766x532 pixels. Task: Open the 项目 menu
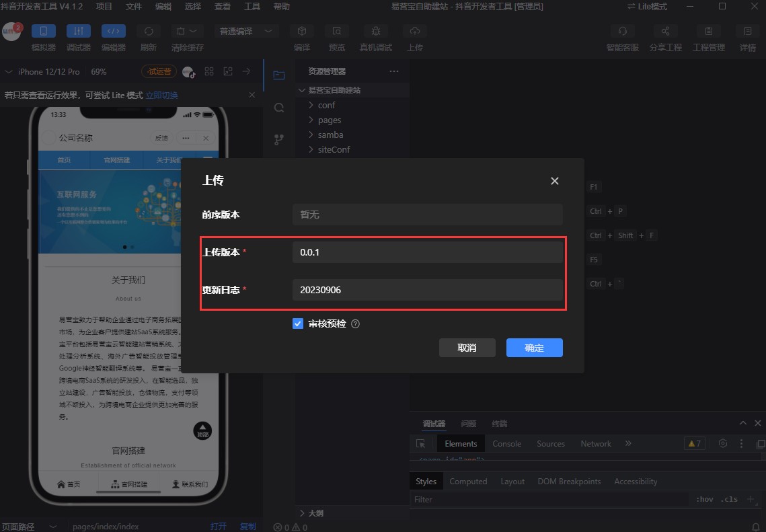point(104,6)
